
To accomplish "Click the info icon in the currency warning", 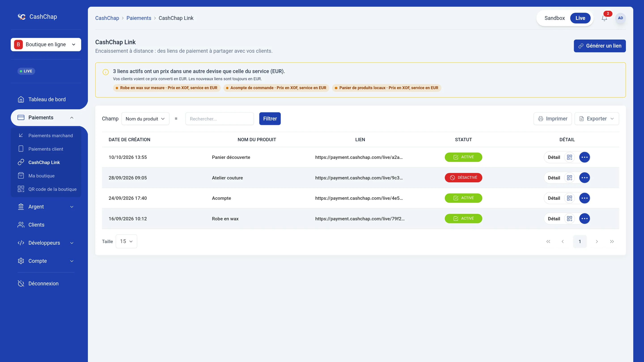I will [x=106, y=72].
